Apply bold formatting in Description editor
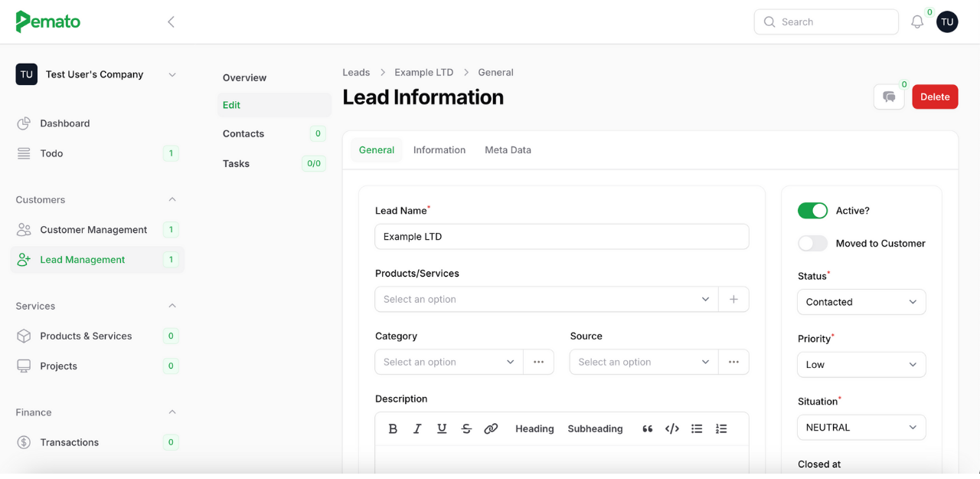 (393, 428)
